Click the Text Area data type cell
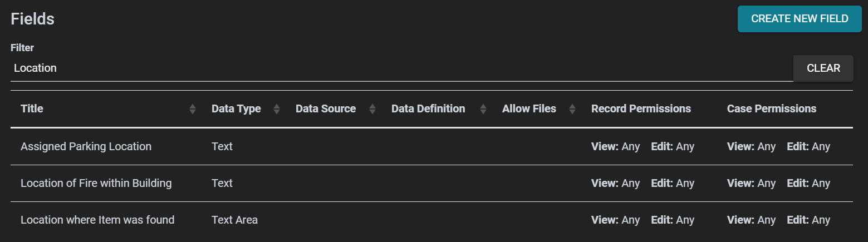Image resolution: width=868 pixels, height=242 pixels. click(234, 220)
